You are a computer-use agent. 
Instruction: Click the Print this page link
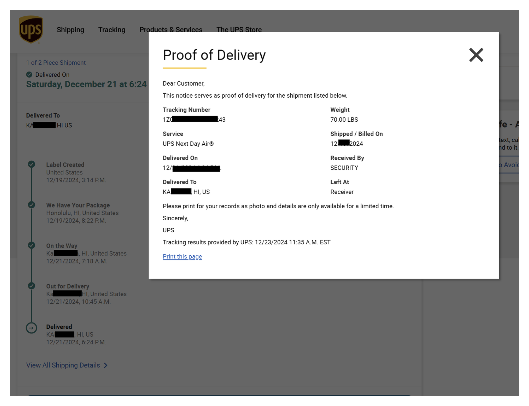coord(182,256)
